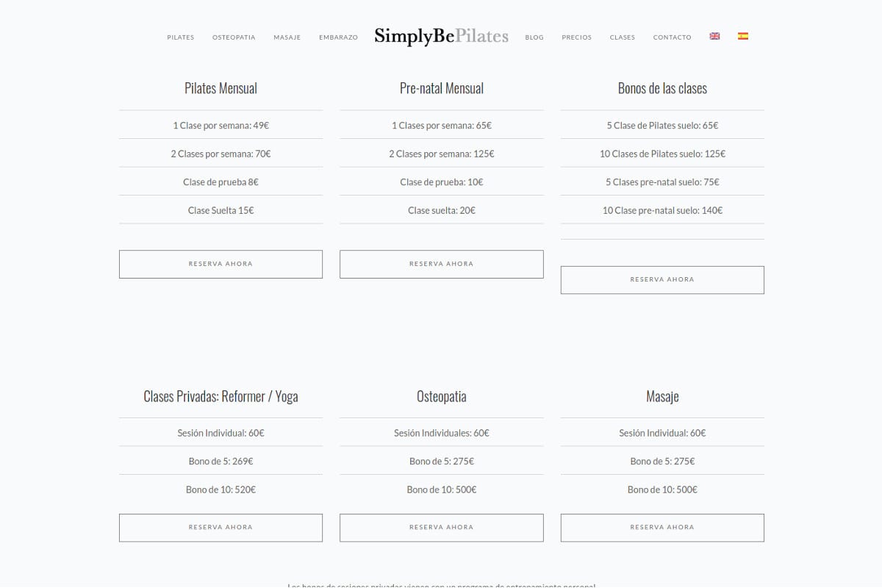The width and height of the screenshot is (882, 588).
Task: Open the Masaje menu item
Action: (x=287, y=37)
